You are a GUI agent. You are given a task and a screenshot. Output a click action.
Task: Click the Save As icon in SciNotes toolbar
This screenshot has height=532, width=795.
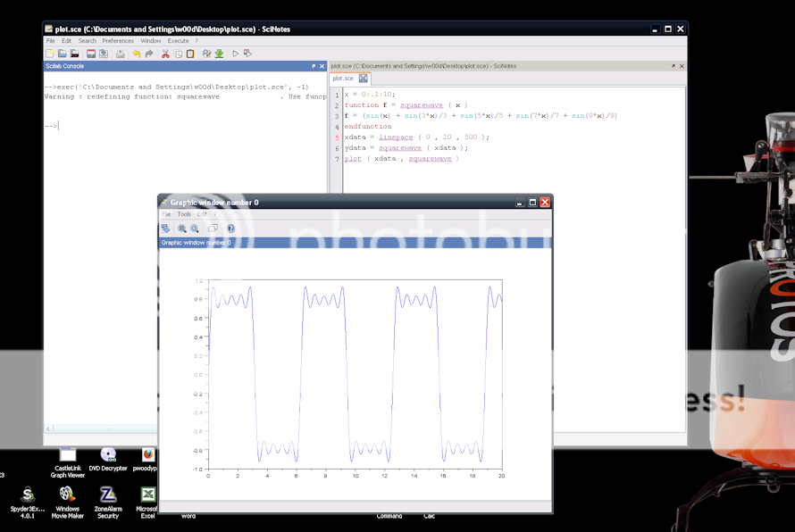tap(104, 54)
